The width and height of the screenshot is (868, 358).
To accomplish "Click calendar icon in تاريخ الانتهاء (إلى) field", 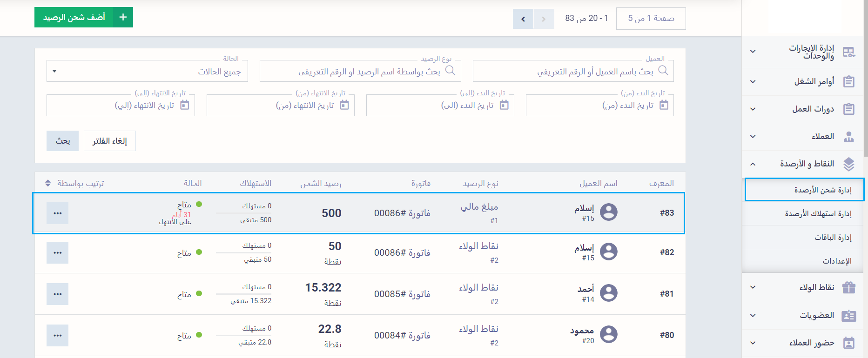I will tap(185, 105).
